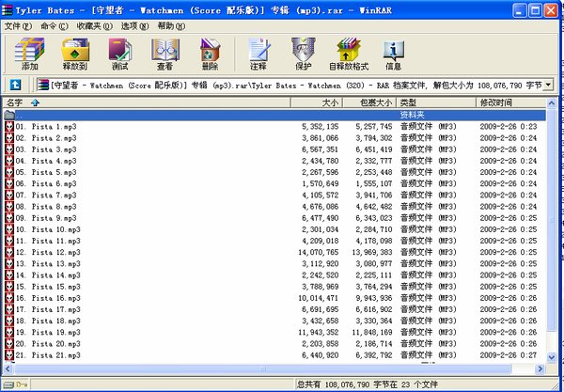Click the vertical scrollbar down arrow
The width and height of the screenshot is (564, 392).
(552, 357)
